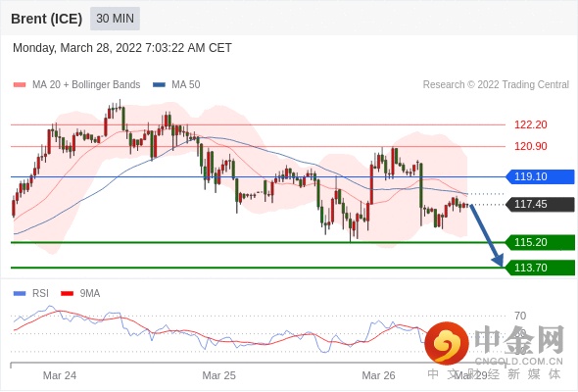Click the 120.90 resistance price label
Viewport: 578px width, 392px height.
coord(531,146)
